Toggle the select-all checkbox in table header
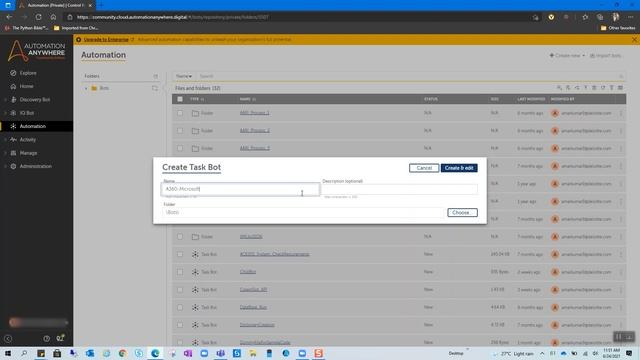640x360 pixels. [180, 99]
